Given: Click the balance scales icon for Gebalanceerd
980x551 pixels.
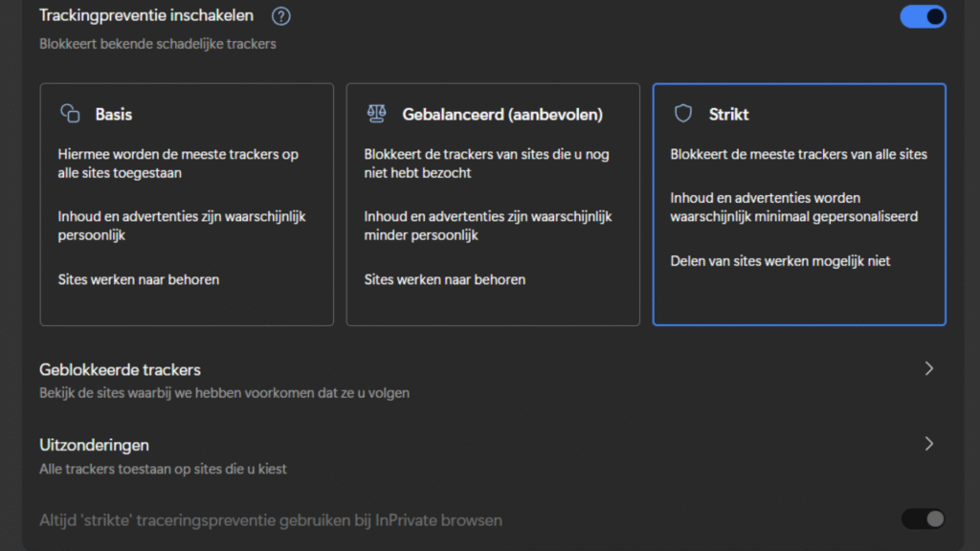Looking at the screenshot, I should point(376,114).
